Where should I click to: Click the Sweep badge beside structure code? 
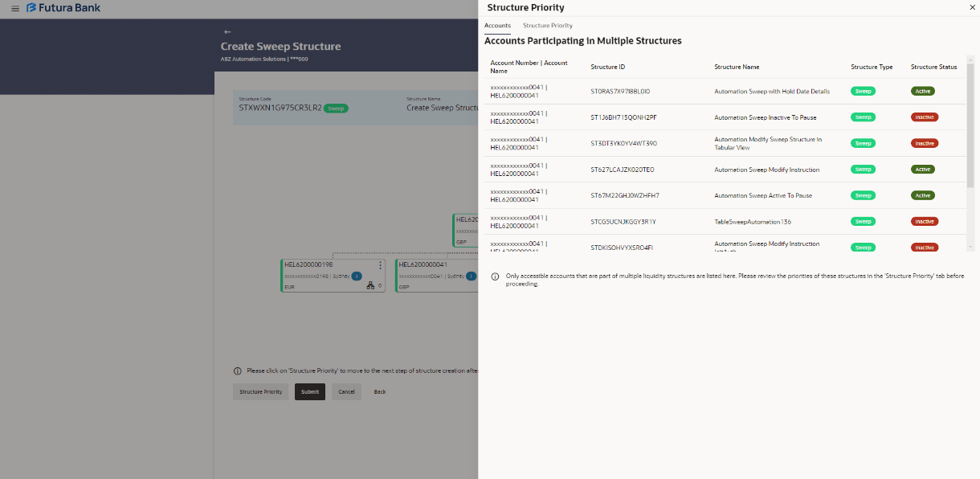click(x=336, y=108)
